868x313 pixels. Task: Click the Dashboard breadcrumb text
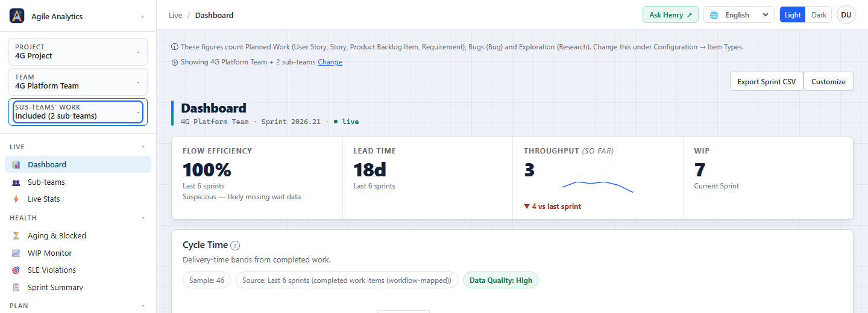[214, 15]
